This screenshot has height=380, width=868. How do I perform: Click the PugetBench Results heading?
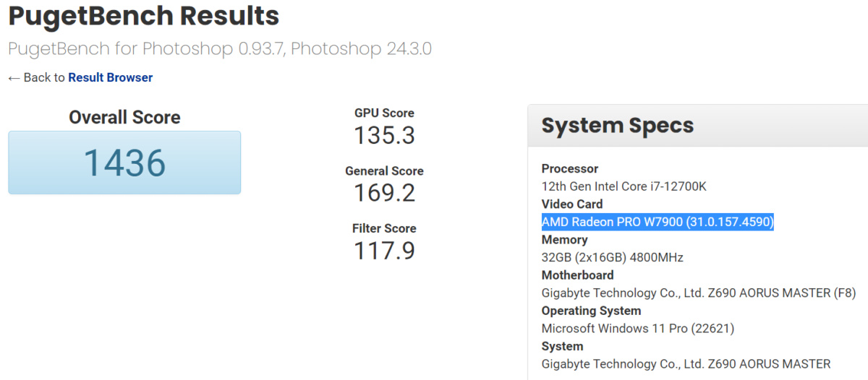(x=143, y=15)
